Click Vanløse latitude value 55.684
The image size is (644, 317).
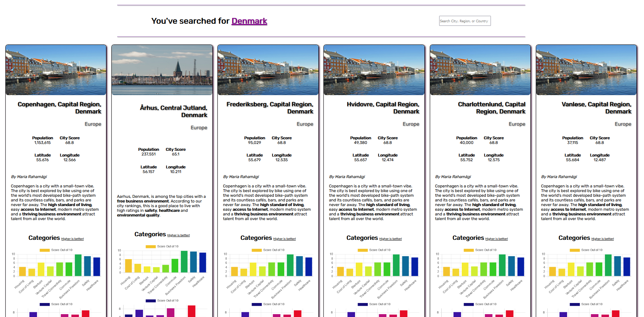tap(572, 160)
